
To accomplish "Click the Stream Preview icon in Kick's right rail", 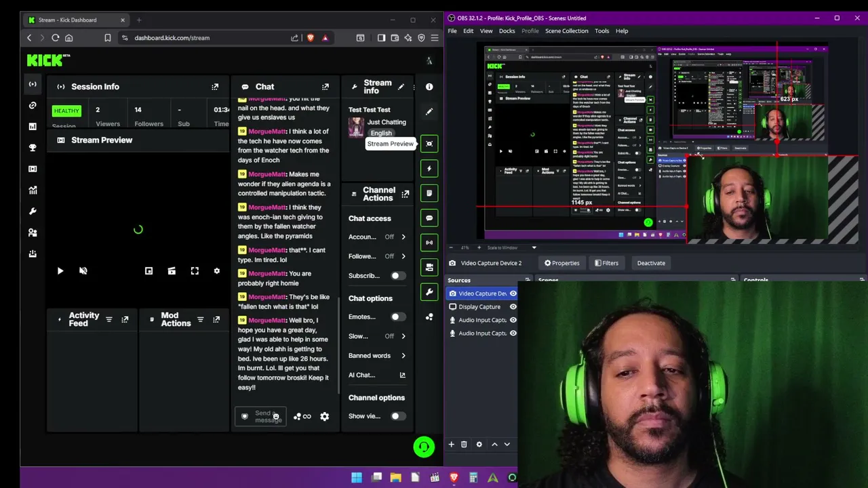I will tap(429, 144).
